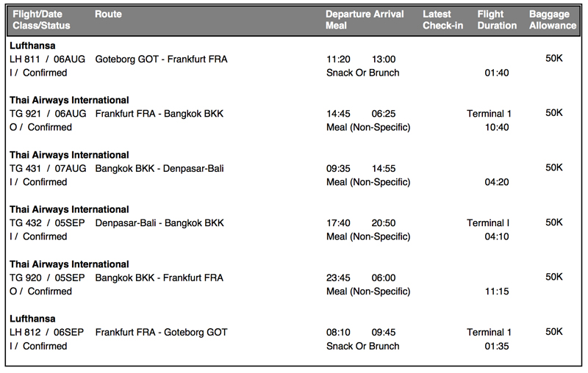Click the Route column header
Image resolution: width=588 pixels, height=373 pixels.
pyautogui.click(x=108, y=14)
